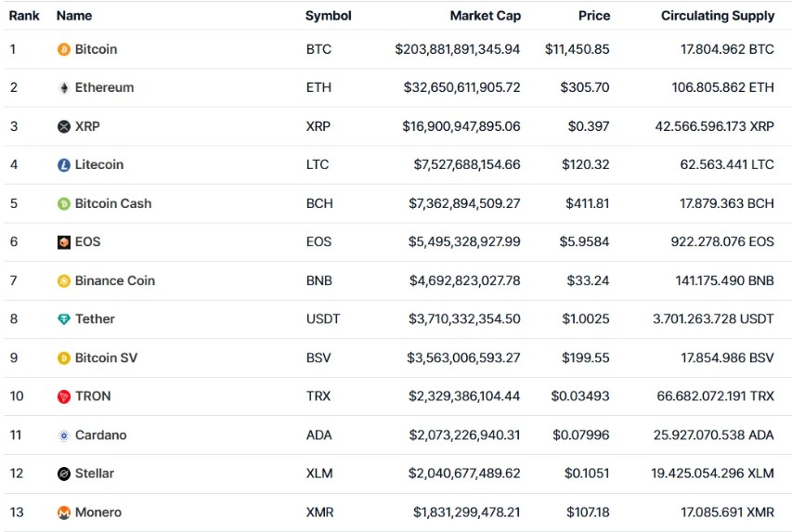Image resolution: width=792 pixels, height=532 pixels.
Task: Click the black XRP logo icon
Action: pos(64,126)
